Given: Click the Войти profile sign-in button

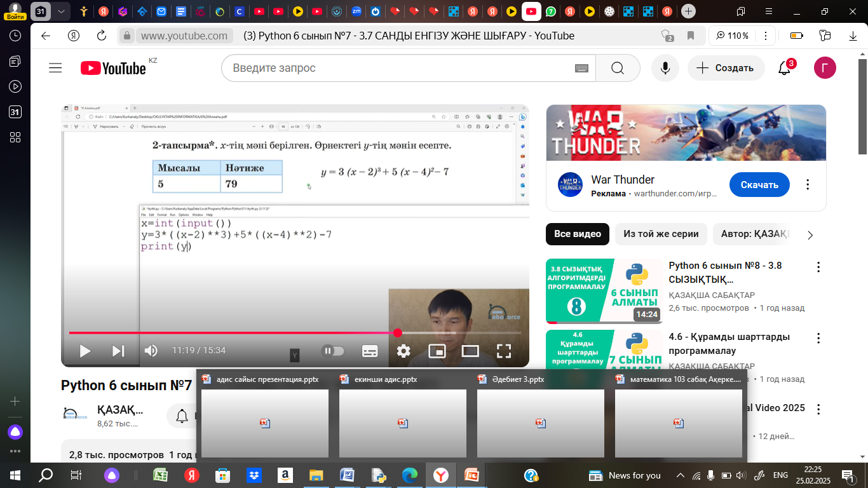Looking at the screenshot, I should point(14,10).
